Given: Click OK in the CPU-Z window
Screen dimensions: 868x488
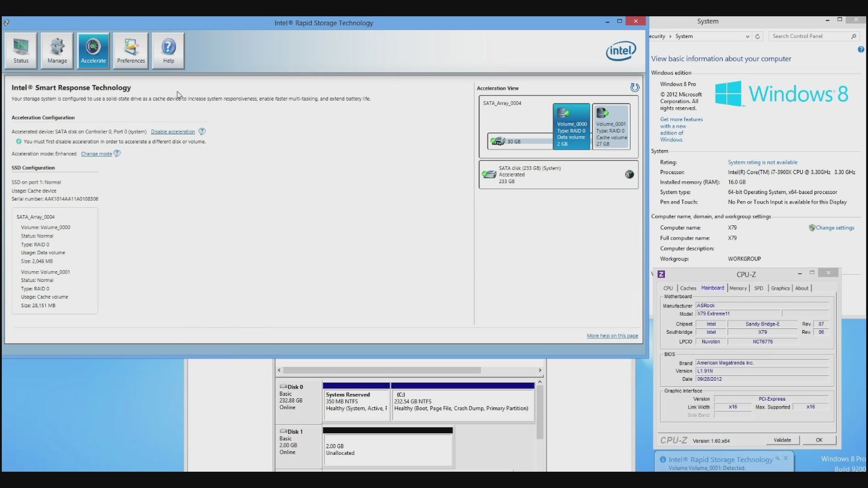Looking at the screenshot, I should [x=819, y=440].
